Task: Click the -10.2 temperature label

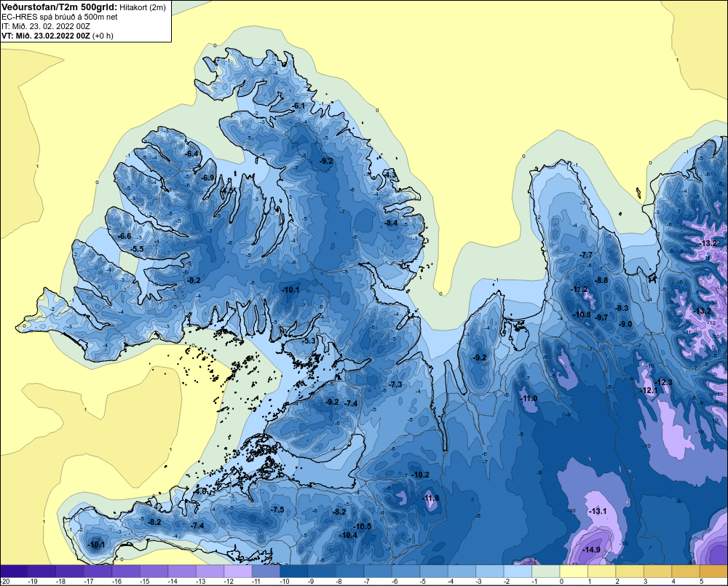Action: (x=421, y=475)
